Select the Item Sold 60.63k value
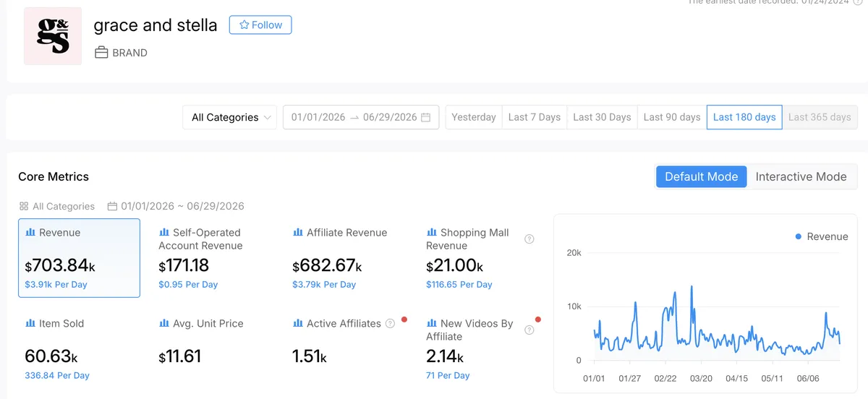This screenshot has width=868, height=399. pos(51,356)
